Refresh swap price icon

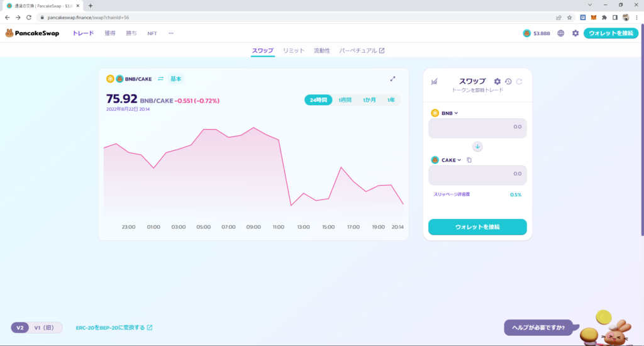pyautogui.click(x=519, y=81)
